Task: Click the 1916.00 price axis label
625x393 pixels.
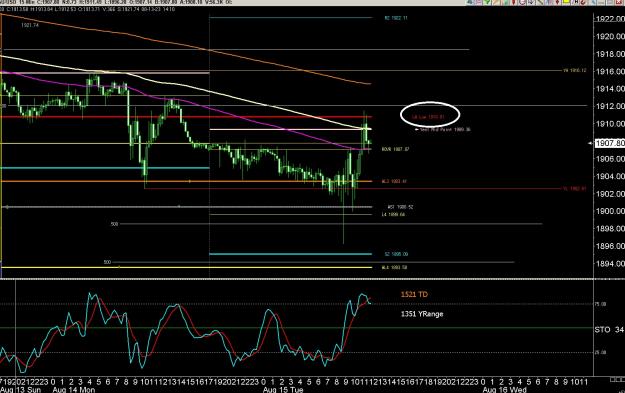Action: (609, 71)
